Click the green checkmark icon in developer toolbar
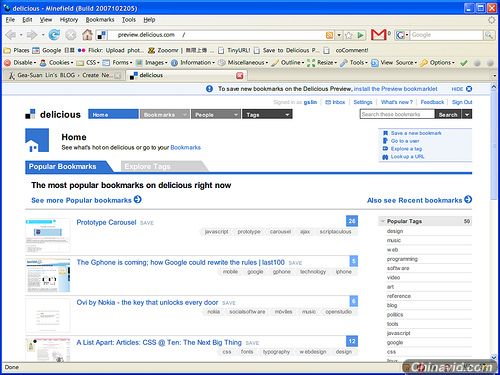This screenshot has width=500, height=375. click(464, 63)
